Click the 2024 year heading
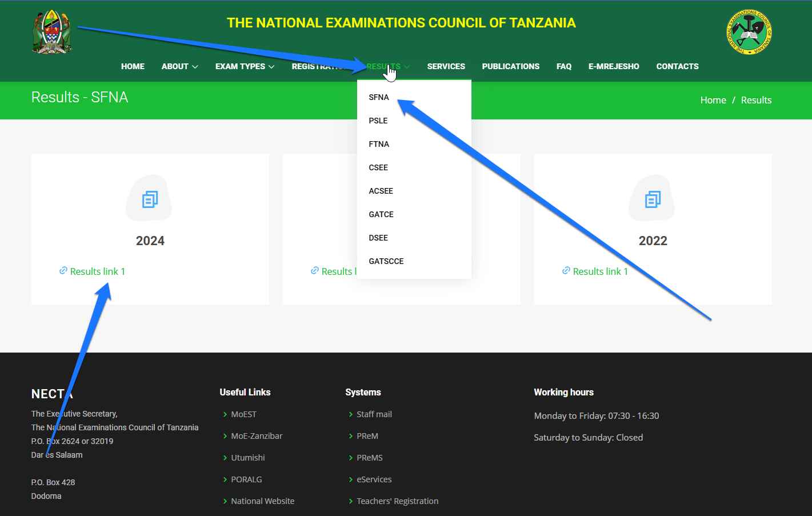 [150, 241]
